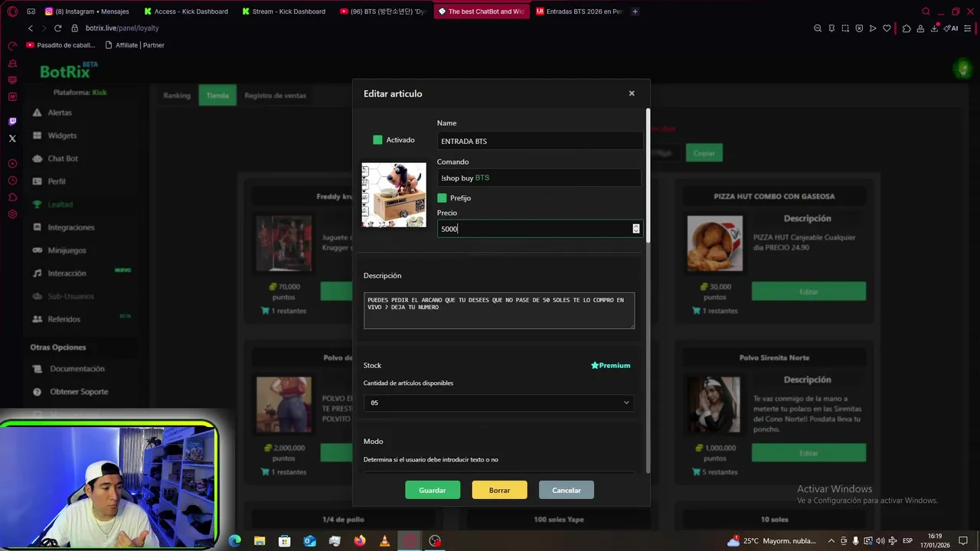Click the Name input field
This screenshot has height=551, width=980.
[539, 141]
